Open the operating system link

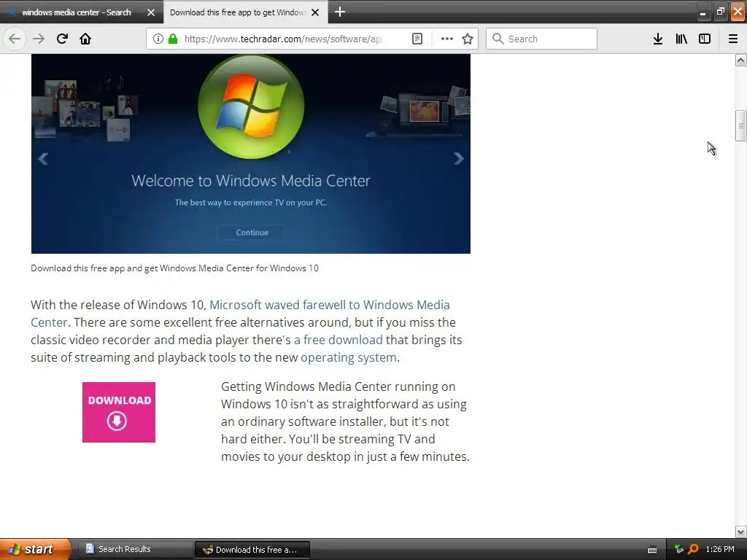coord(348,357)
